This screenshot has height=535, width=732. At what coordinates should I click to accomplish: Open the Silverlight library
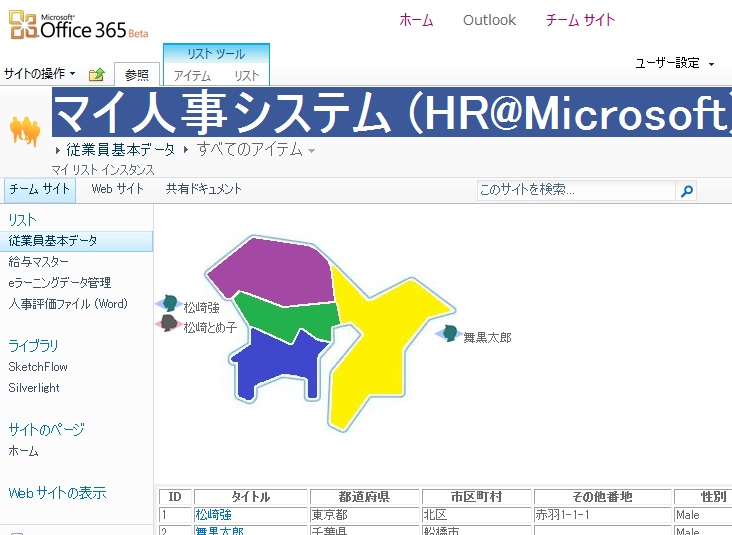point(34,388)
